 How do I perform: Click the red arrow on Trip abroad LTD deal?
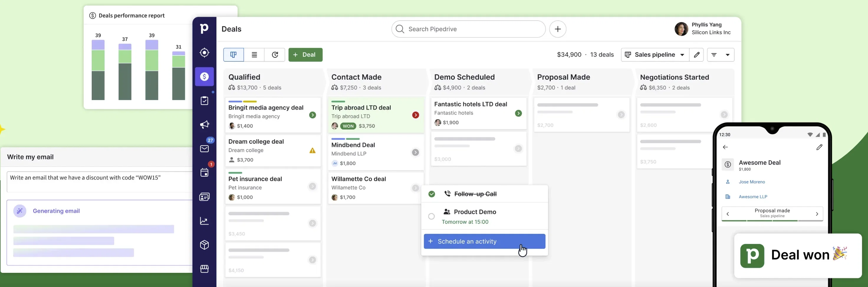tap(415, 115)
